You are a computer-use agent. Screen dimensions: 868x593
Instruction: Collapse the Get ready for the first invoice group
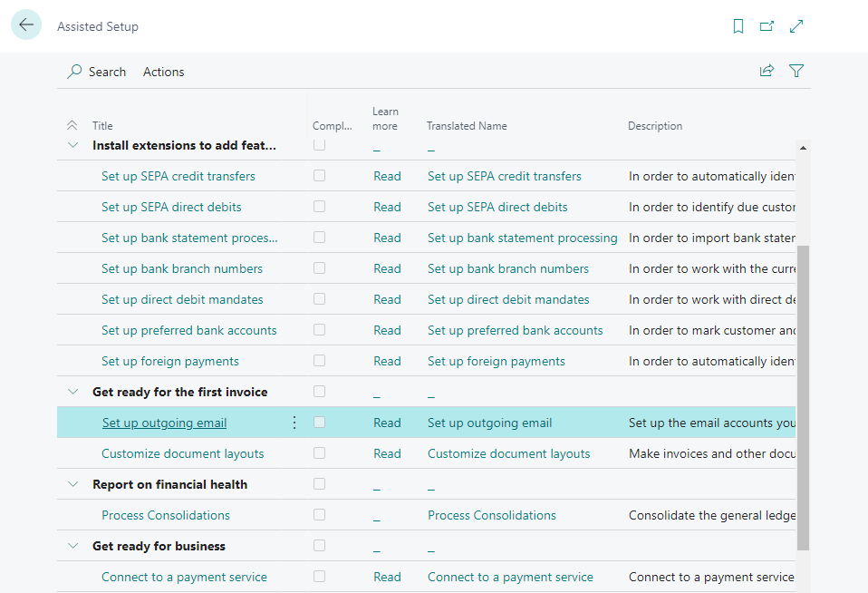tap(72, 391)
